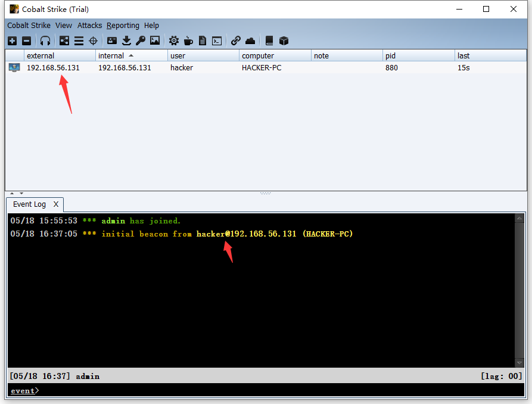Minimize the Cobalt Strike window
This screenshot has height=404, width=532.
click(x=459, y=9)
